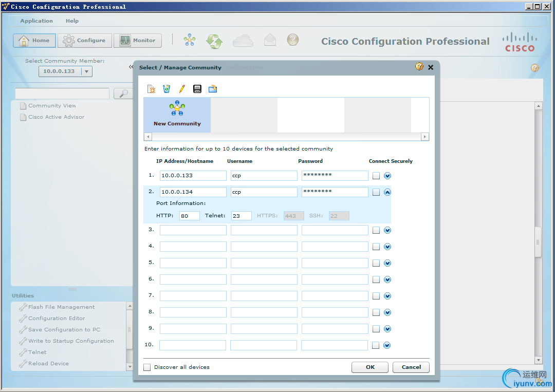This screenshot has height=392, width=555.
Task: Open Reload Device utility
Action: coord(44,364)
